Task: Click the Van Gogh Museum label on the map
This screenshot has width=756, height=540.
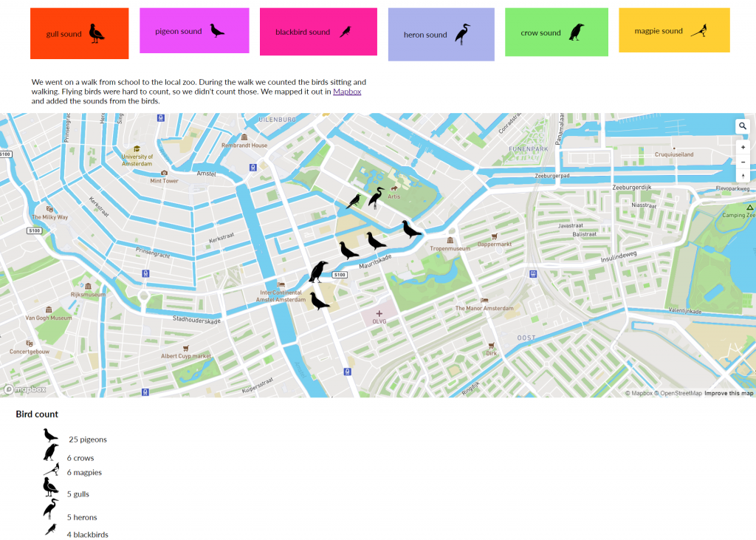Action: (49, 318)
